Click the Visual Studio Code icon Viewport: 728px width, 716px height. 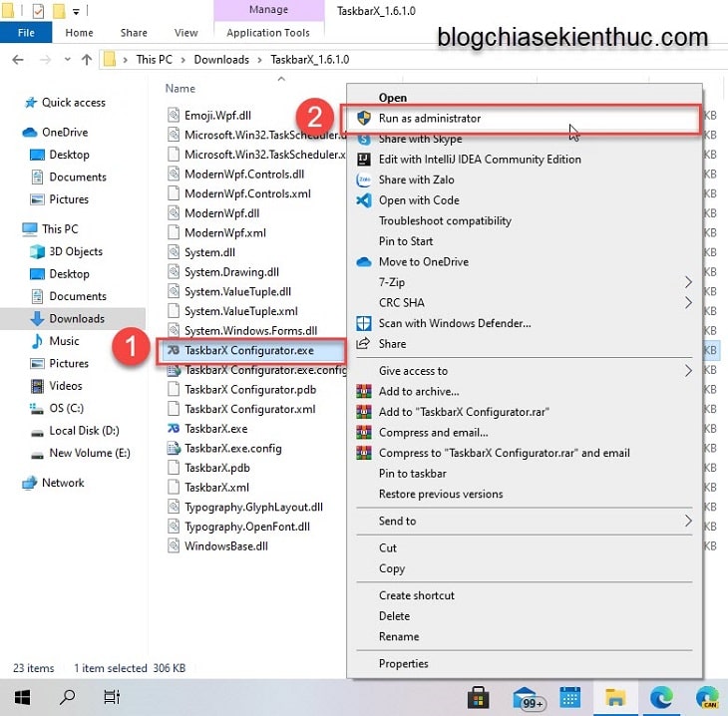coord(364,200)
